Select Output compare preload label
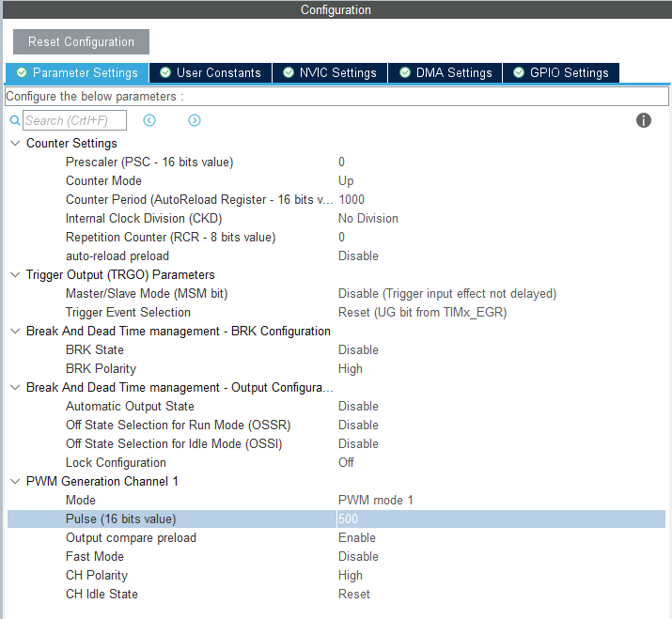672x619 pixels. (132, 537)
